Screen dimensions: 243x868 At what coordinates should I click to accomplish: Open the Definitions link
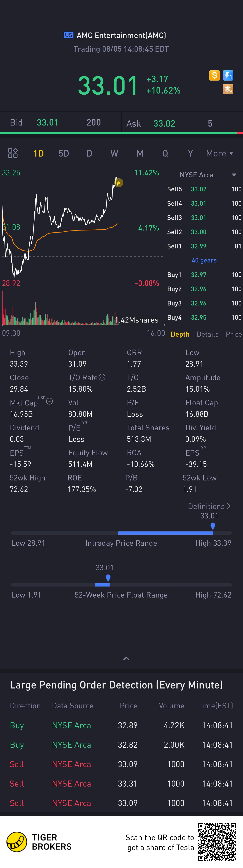coord(209,506)
